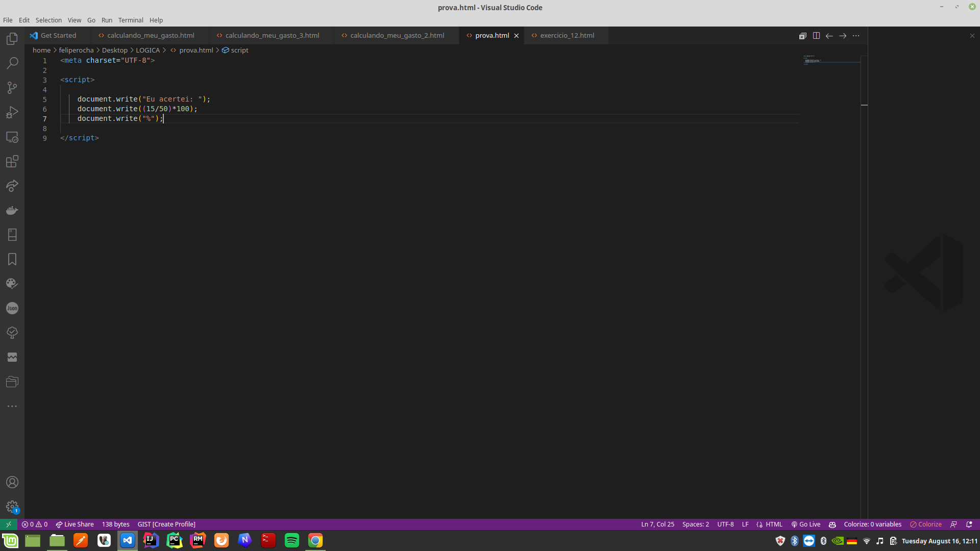
Task: Open the Selection menu
Action: coord(48,20)
